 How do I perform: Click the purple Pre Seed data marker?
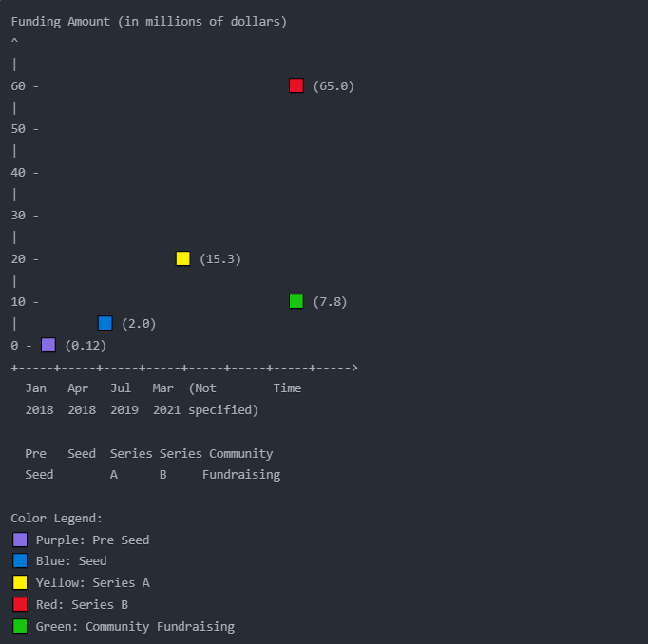48,345
